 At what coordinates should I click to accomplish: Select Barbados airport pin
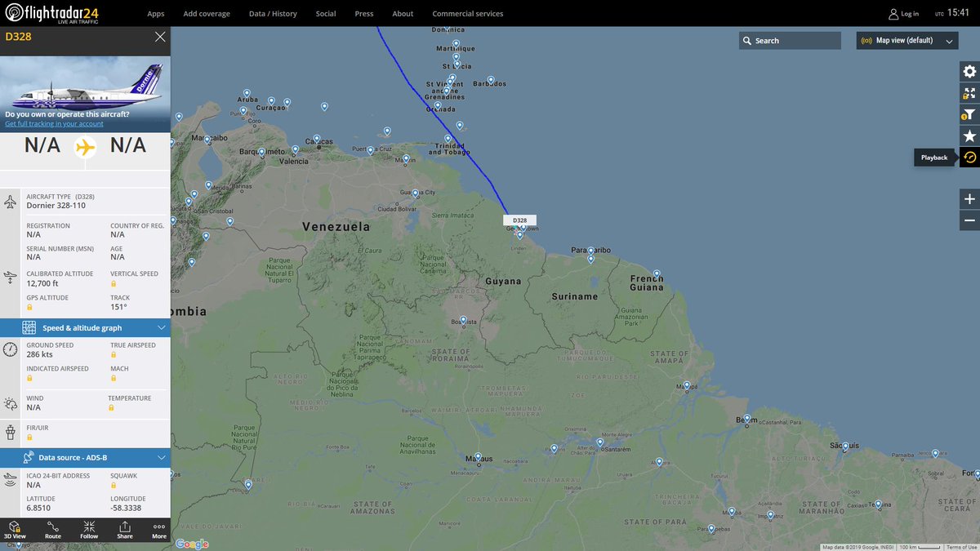491,79
